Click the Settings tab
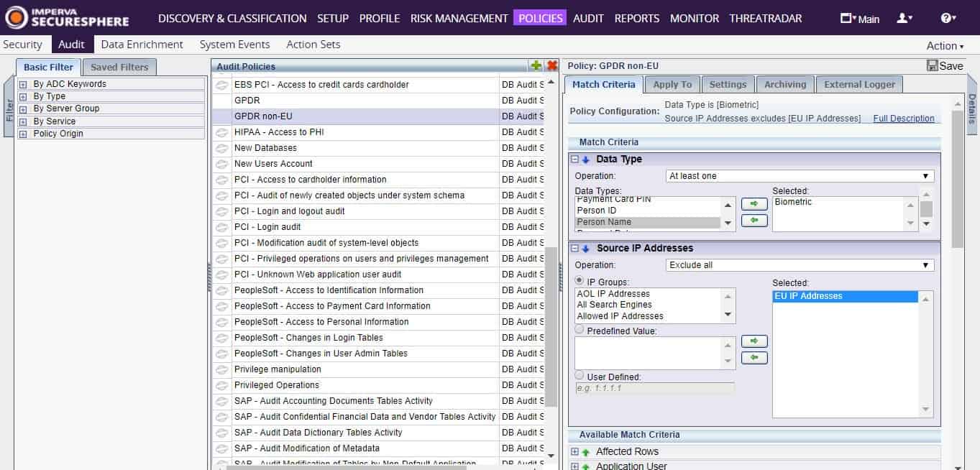 click(x=728, y=84)
